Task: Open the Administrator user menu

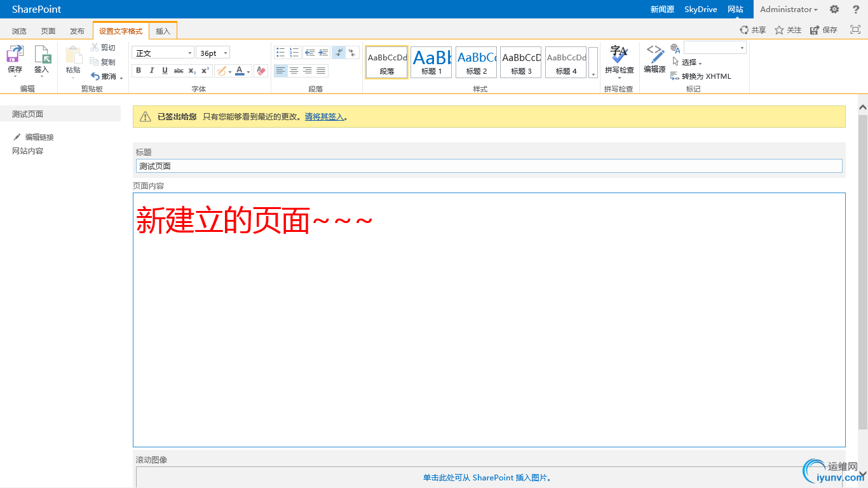Action: 789,10
